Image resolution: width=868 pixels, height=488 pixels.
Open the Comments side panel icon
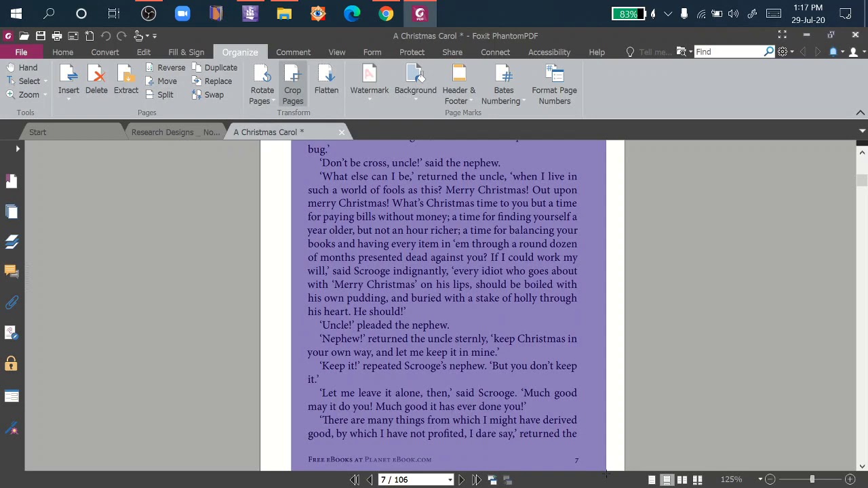(x=12, y=272)
